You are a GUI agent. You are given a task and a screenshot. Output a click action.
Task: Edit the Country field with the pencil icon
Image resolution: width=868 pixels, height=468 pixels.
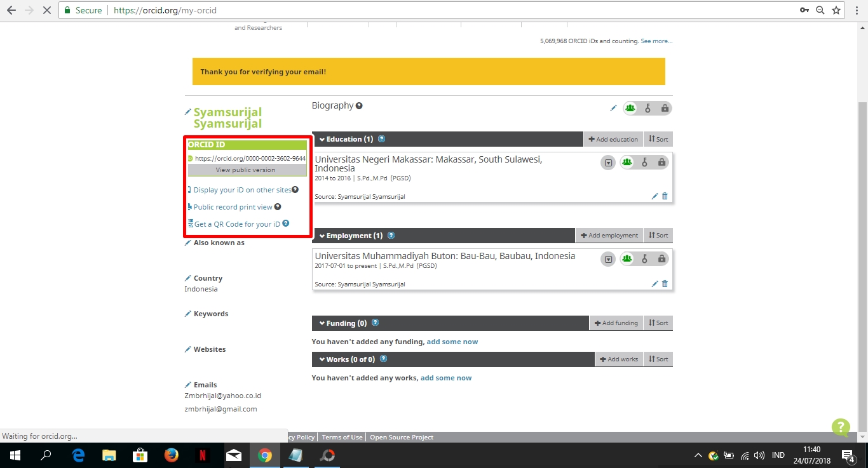(x=187, y=277)
